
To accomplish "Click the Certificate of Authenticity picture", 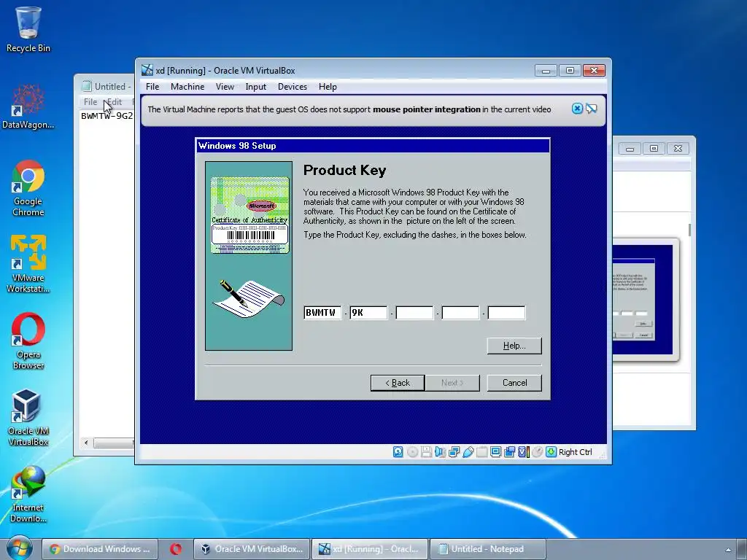I will coord(249,215).
